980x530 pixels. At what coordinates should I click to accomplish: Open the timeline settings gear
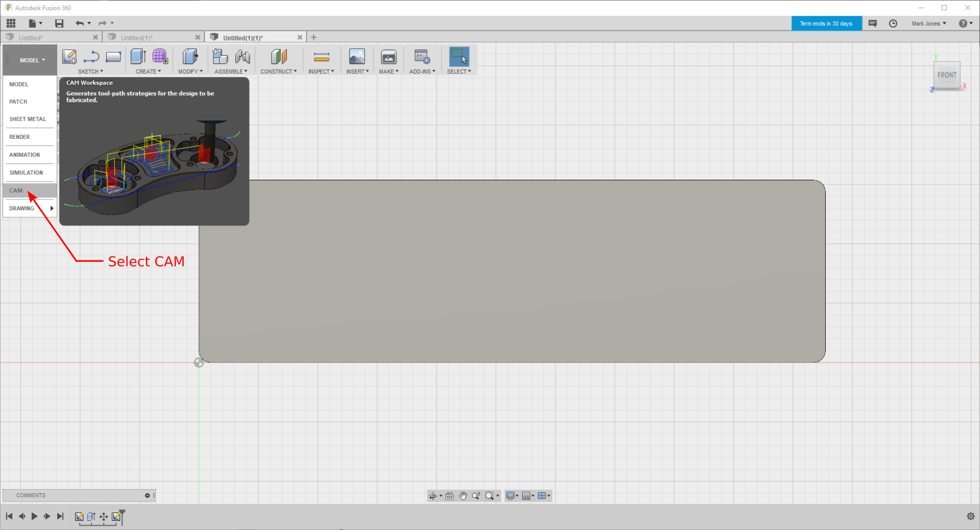coord(970,516)
